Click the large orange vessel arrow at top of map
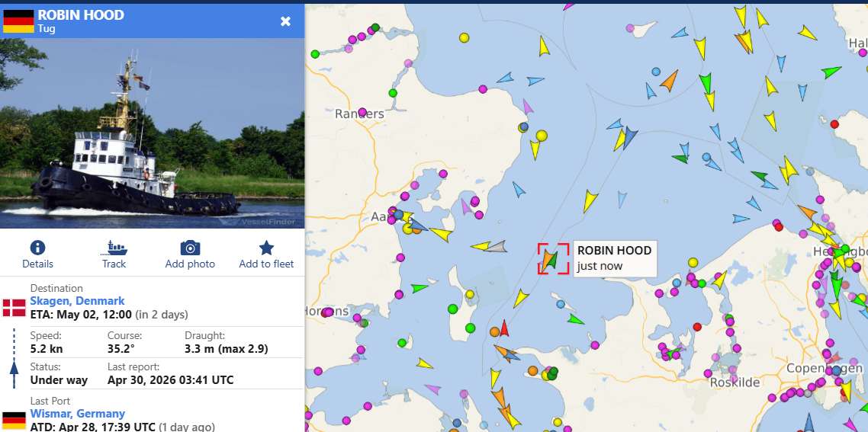 [669, 80]
